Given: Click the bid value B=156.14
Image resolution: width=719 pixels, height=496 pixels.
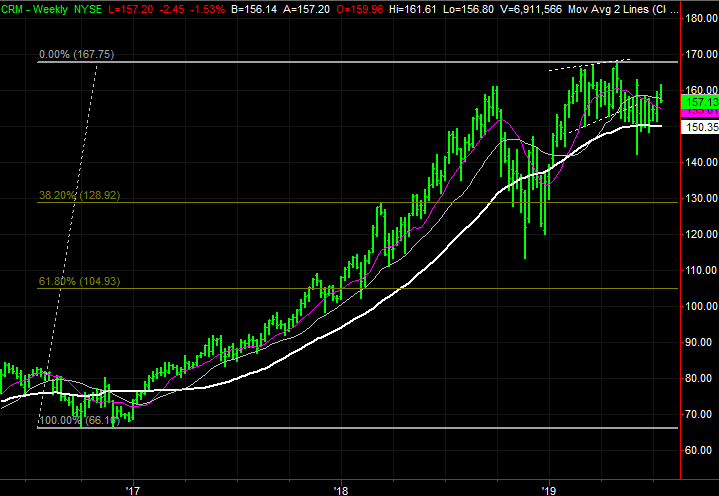Looking at the screenshot, I should click(254, 9).
